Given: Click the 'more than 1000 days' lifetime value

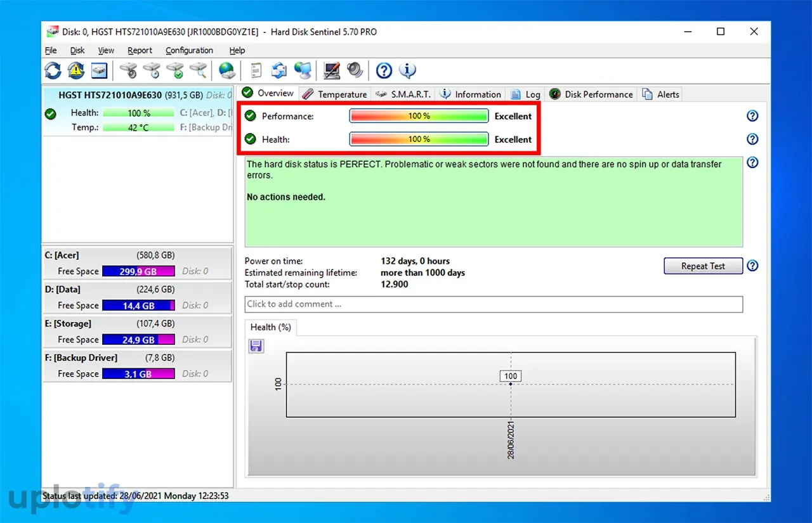Looking at the screenshot, I should (422, 273).
